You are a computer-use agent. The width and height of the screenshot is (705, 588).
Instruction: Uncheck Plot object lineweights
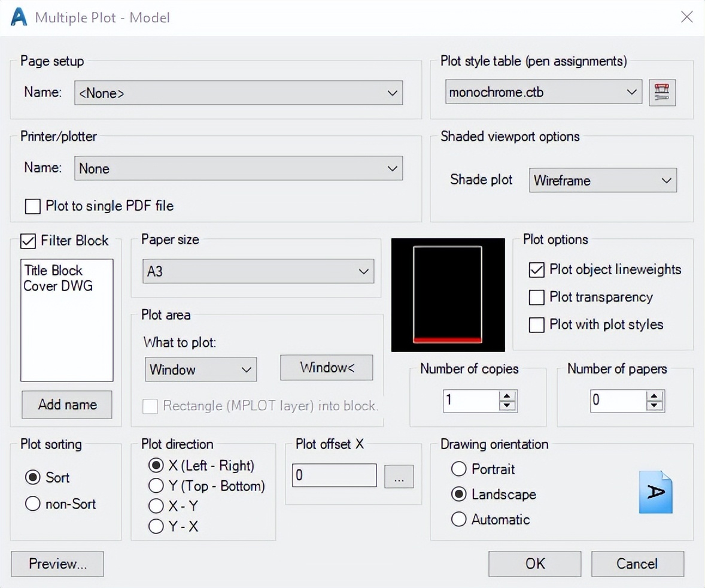pyautogui.click(x=536, y=270)
